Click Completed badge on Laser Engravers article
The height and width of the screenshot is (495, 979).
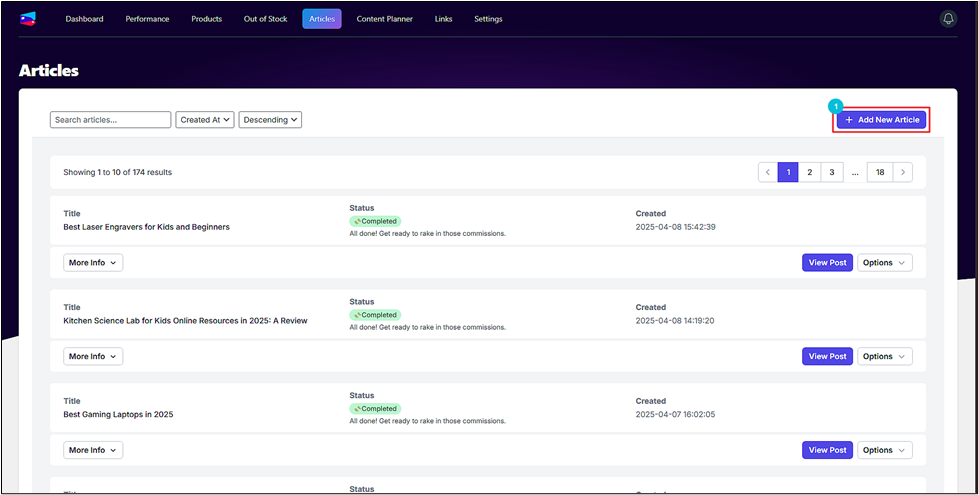375,221
